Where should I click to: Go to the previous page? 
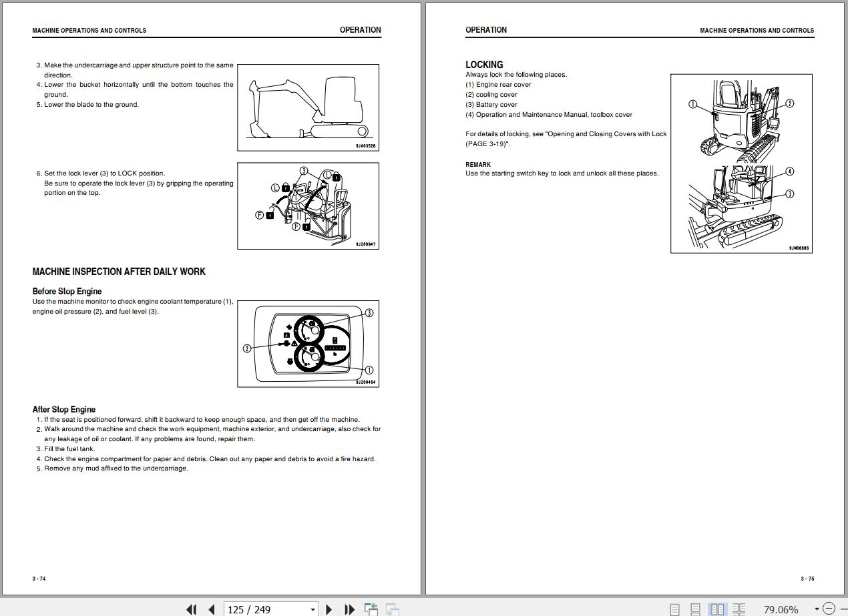tap(212, 609)
